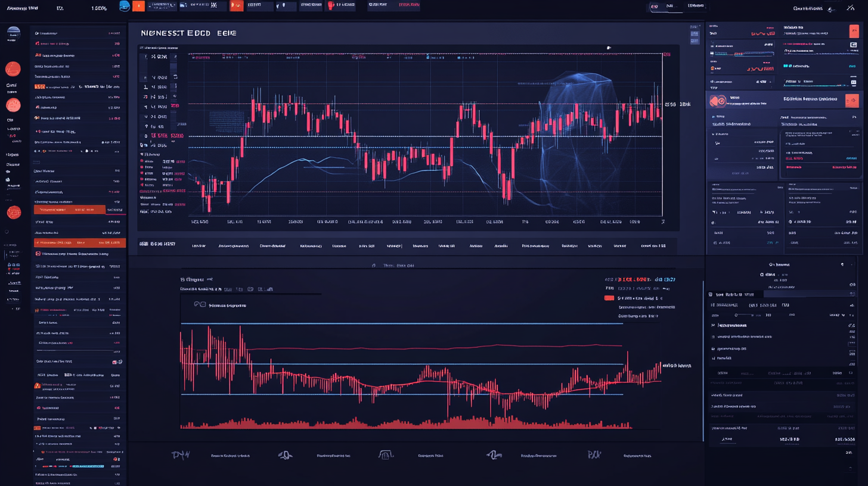Select the circular chart icon at sidebar bottom
Viewport: 868px width, 486px height.
point(14,212)
